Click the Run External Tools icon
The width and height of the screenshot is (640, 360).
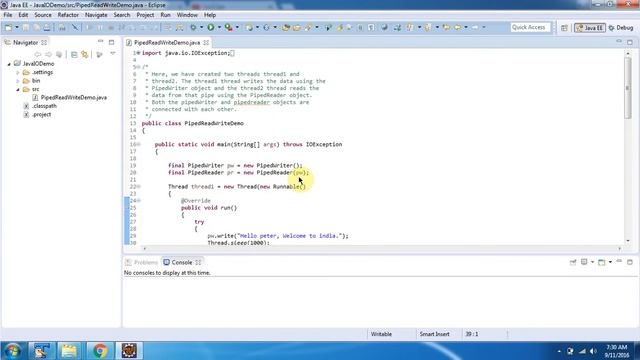tap(229, 27)
